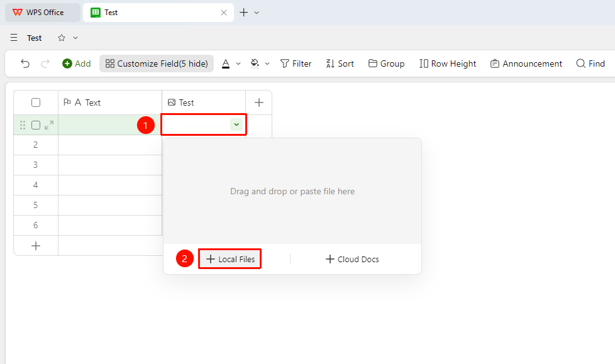Open Row Height options
The image size is (615, 364).
click(448, 63)
